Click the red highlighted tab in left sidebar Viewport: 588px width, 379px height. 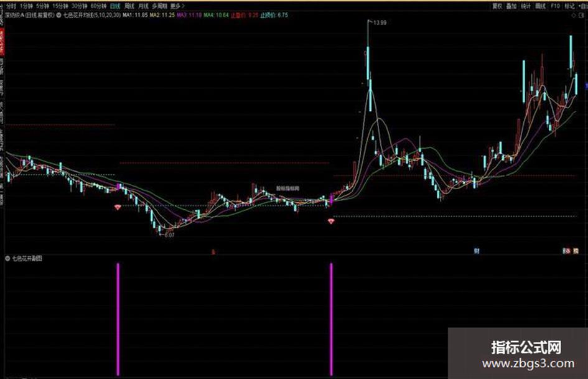point(2,42)
